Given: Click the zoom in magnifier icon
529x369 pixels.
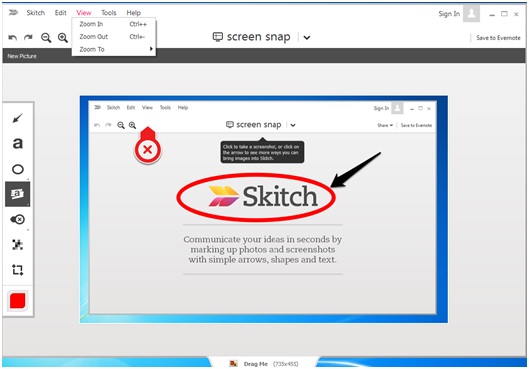Looking at the screenshot, I should (x=63, y=37).
